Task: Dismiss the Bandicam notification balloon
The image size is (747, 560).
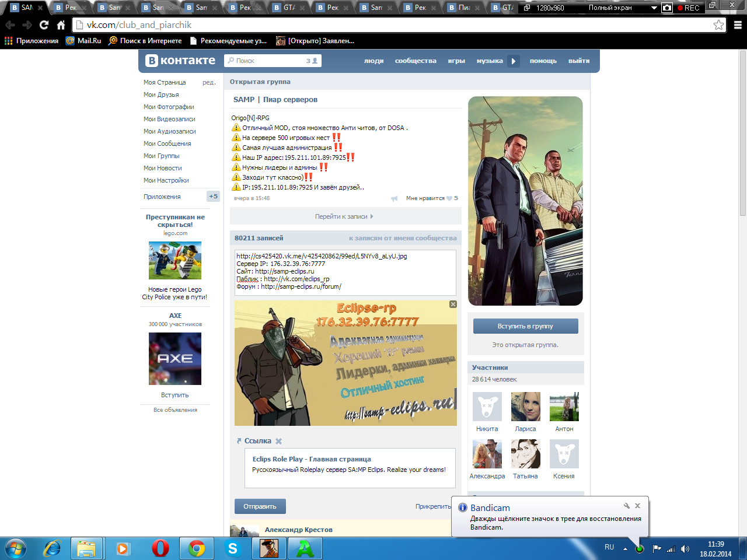Action: click(x=637, y=506)
